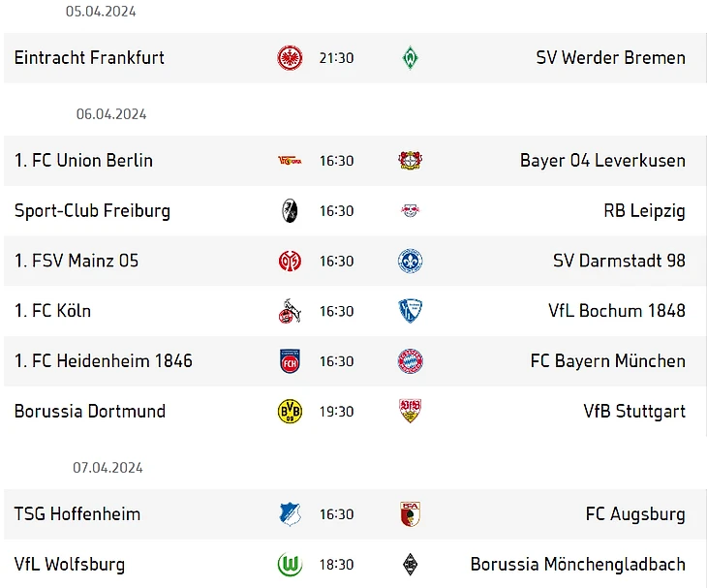The height and width of the screenshot is (588, 707).
Task: Click the 19:30 Dortmund–Stuttgart kickoff time
Action: (x=336, y=412)
